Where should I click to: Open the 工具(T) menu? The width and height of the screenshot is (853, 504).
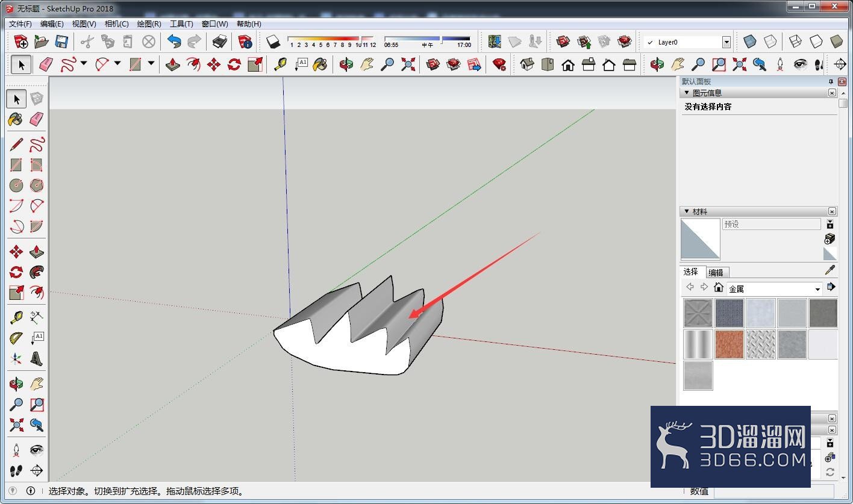click(x=181, y=24)
